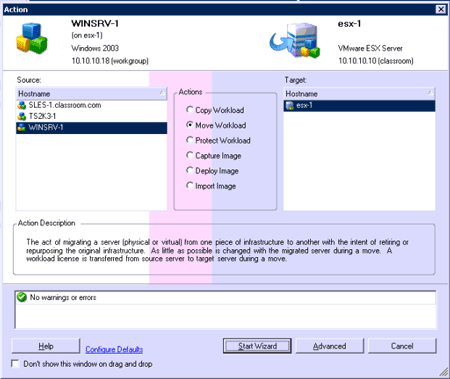Image resolution: width=450 pixels, height=379 pixels.
Task: Click the No warnings or errors message
Action: (x=63, y=297)
